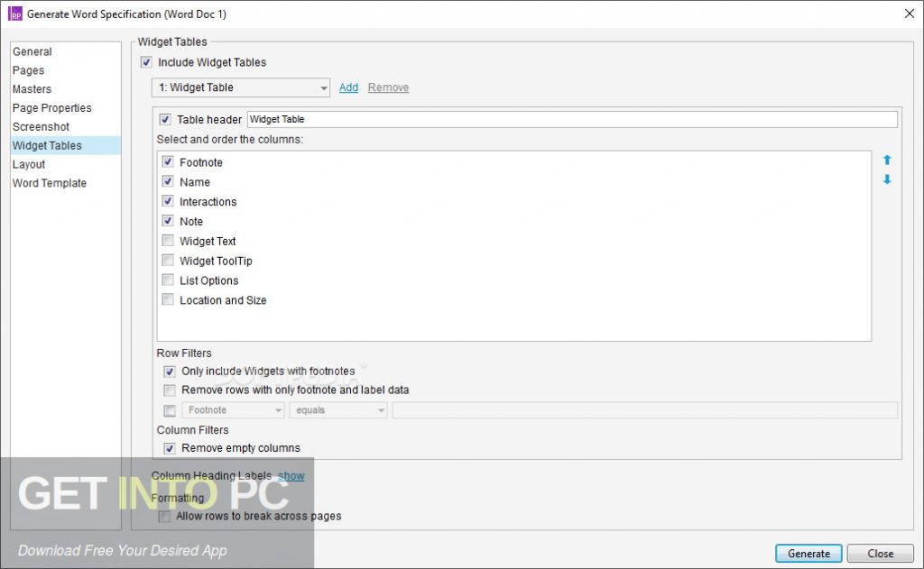Viewport: 924px width, 569px height.
Task: Toggle Remove empty columns checkbox
Action: coord(170,449)
